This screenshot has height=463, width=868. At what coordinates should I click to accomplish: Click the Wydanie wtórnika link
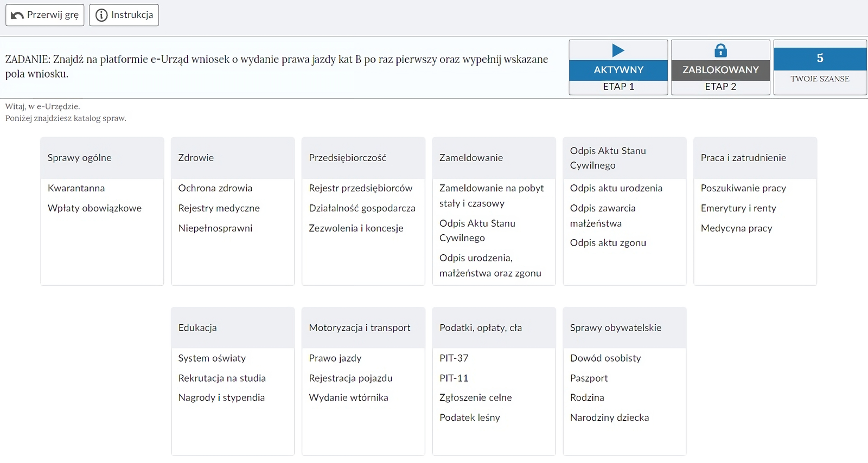coord(348,397)
